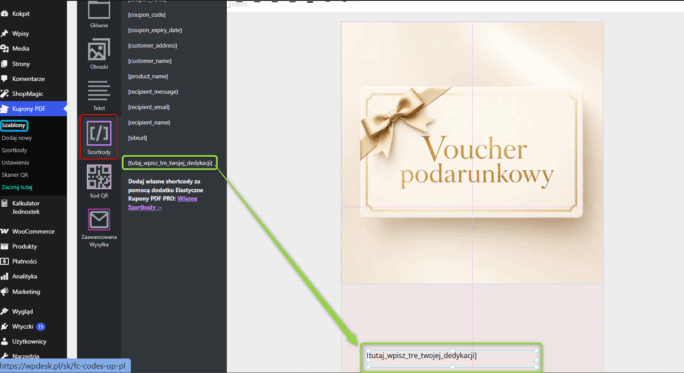Open the Szortkody shortcodes panel
This screenshot has height=373, width=684.
(99, 137)
